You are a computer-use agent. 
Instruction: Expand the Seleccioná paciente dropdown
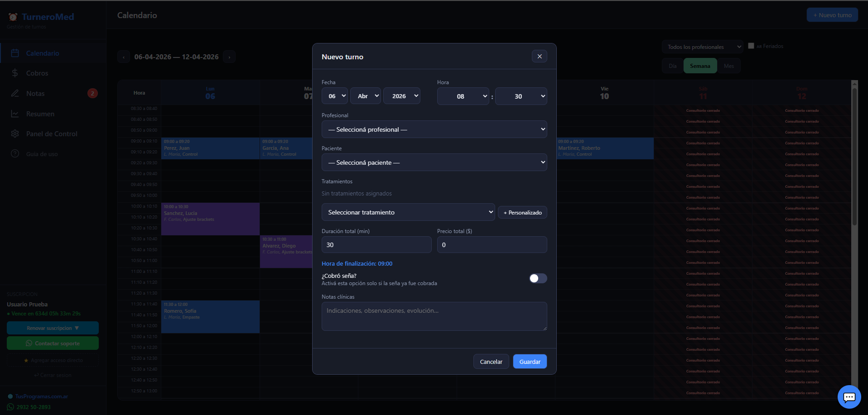point(434,162)
